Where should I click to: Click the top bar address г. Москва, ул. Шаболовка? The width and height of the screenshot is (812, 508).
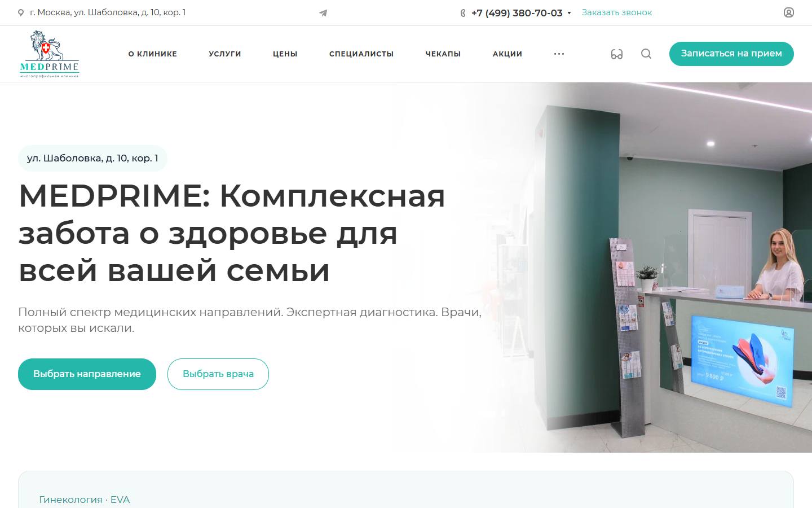(x=108, y=12)
